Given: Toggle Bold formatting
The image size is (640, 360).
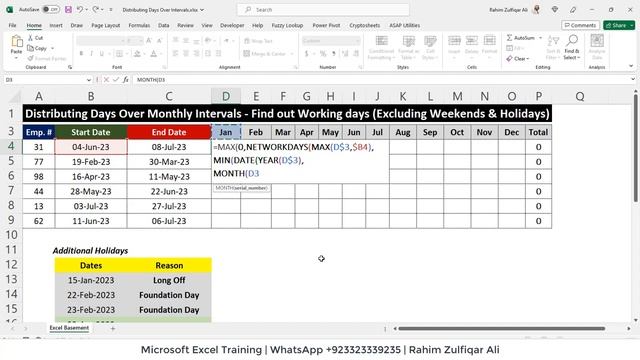Looking at the screenshot, I should 81,53.
